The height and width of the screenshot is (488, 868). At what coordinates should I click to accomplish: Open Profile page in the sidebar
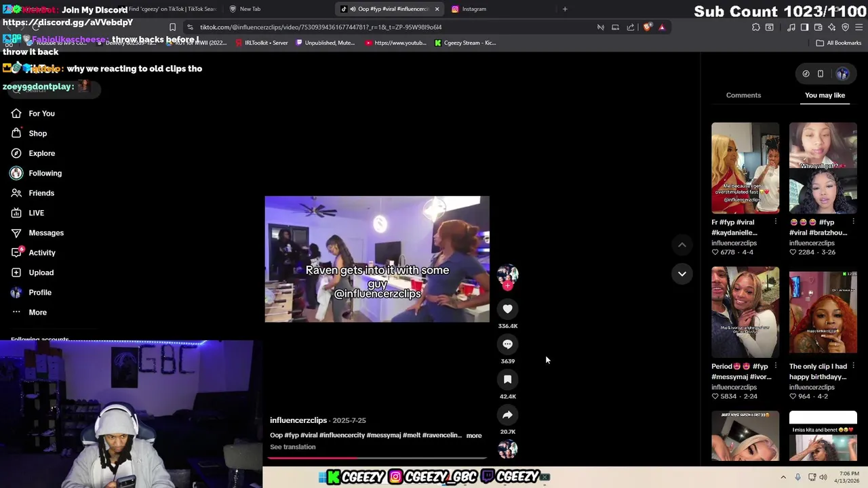[39, 292]
